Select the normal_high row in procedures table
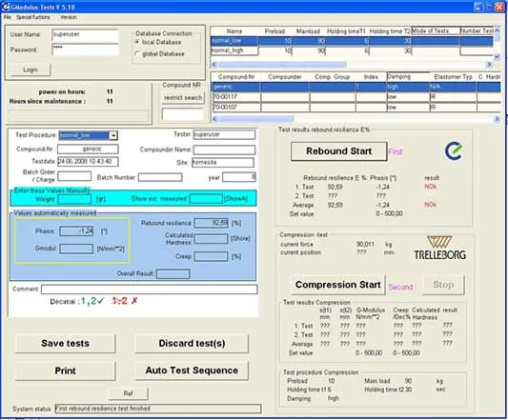The height and width of the screenshot is (420, 508). [x=352, y=50]
